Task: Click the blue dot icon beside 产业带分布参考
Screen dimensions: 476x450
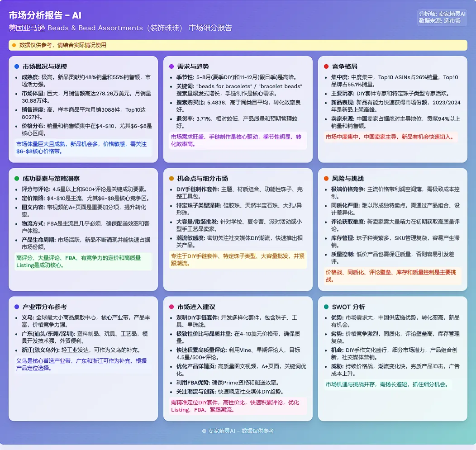Action: [x=17, y=307]
